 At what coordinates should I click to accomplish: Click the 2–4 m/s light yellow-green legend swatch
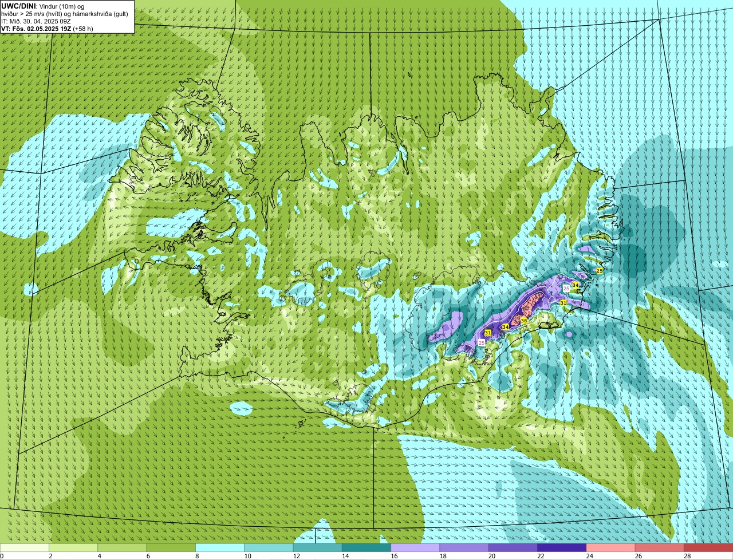(x=73, y=547)
